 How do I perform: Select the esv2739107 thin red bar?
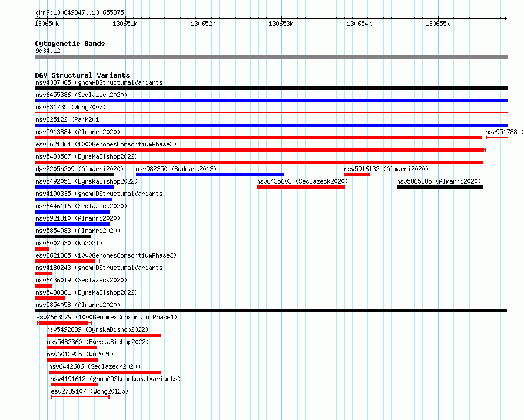click(x=80, y=397)
